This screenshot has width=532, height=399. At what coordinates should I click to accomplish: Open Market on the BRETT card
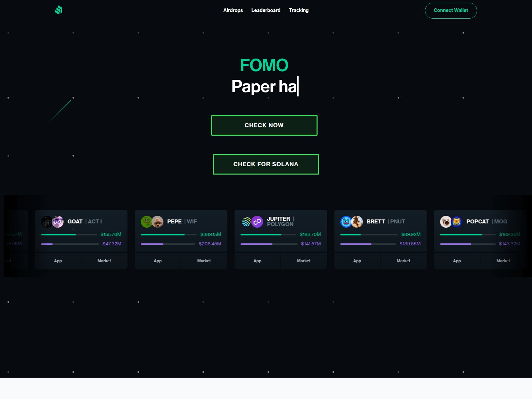tap(404, 261)
